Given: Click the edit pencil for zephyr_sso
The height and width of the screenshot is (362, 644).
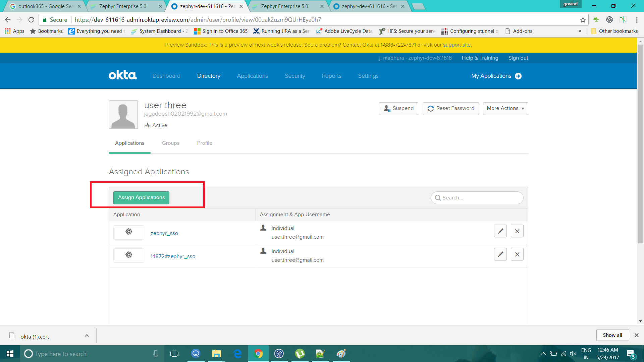Looking at the screenshot, I should pyautogui.click(x=500, y=231).
